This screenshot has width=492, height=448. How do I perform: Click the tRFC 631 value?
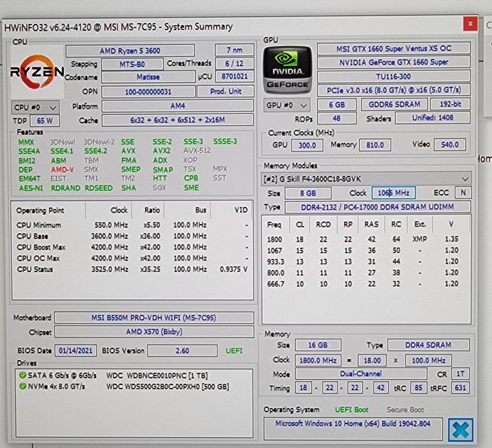pos(460,388)
